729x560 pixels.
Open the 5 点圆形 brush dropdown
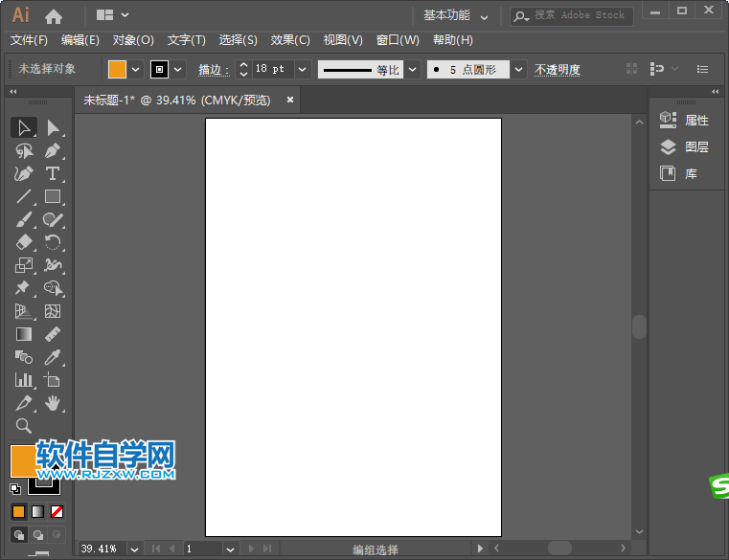518,70
